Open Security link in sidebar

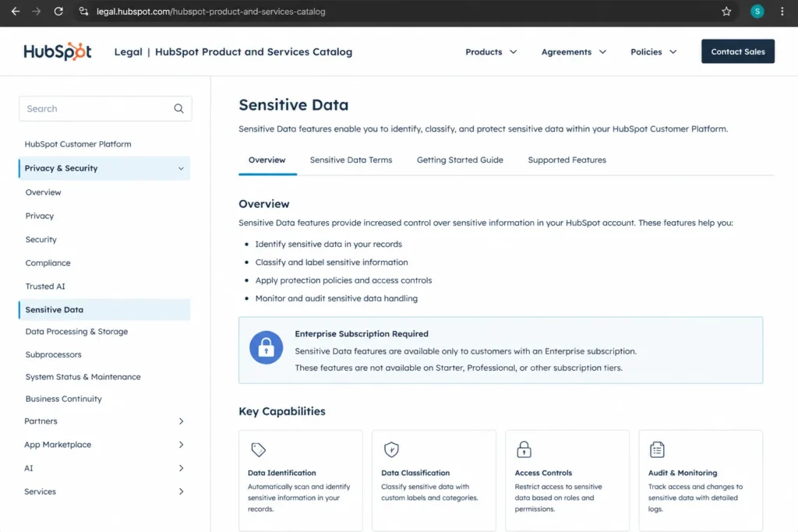pyautogui.click(x=41, y=239)
